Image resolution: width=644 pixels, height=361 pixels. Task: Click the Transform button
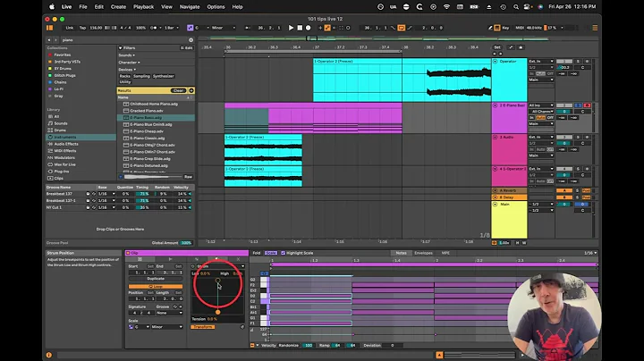[x=202, y=327]
